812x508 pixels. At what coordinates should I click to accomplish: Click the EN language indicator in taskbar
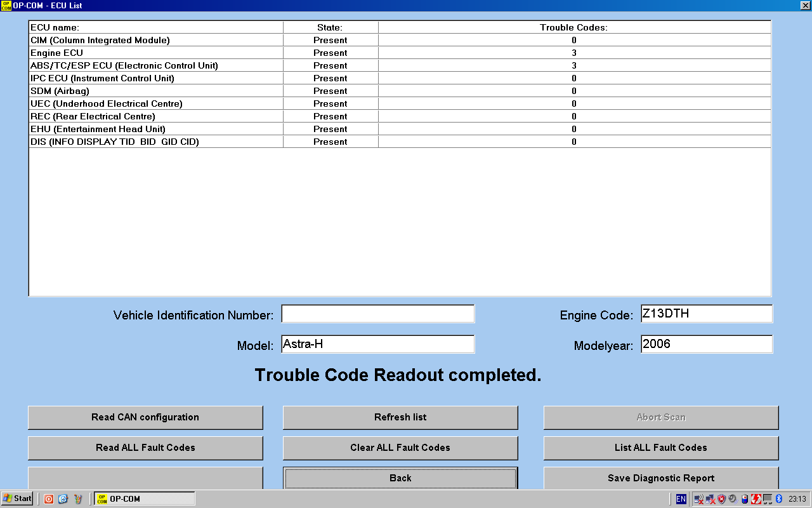click(681, 499)
